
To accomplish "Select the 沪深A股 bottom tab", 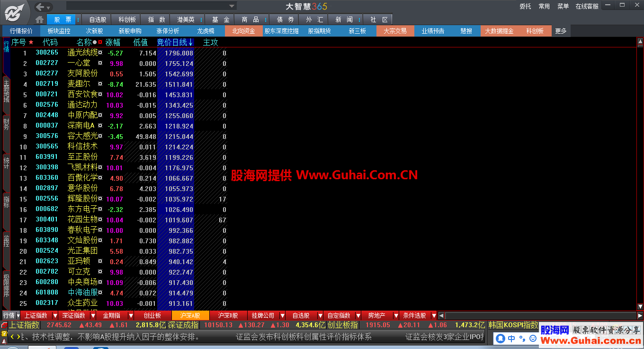I will 190,316.
